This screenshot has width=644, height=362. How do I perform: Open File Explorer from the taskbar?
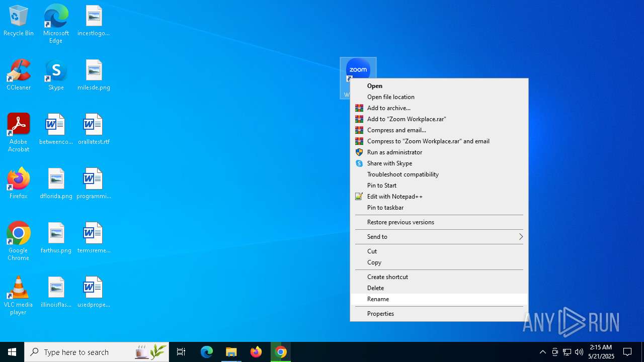point(231,352)
